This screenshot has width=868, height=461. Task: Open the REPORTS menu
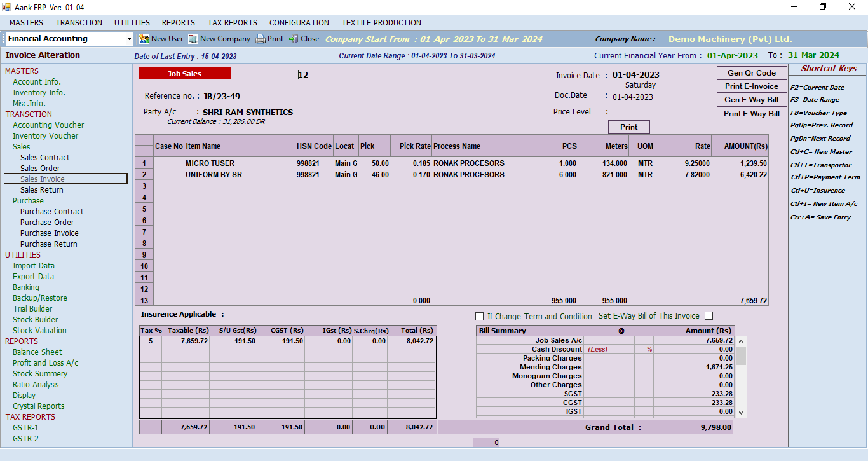click(179, 22)
